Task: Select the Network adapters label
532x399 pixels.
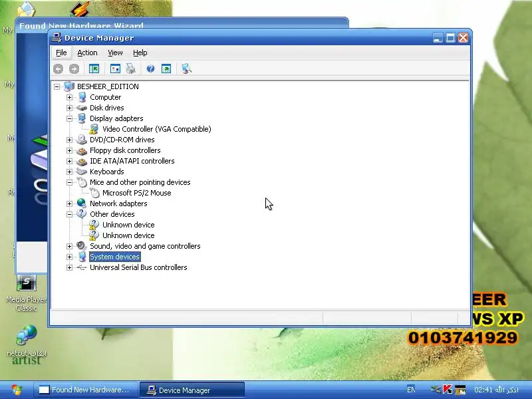Action: coord(118,203)
